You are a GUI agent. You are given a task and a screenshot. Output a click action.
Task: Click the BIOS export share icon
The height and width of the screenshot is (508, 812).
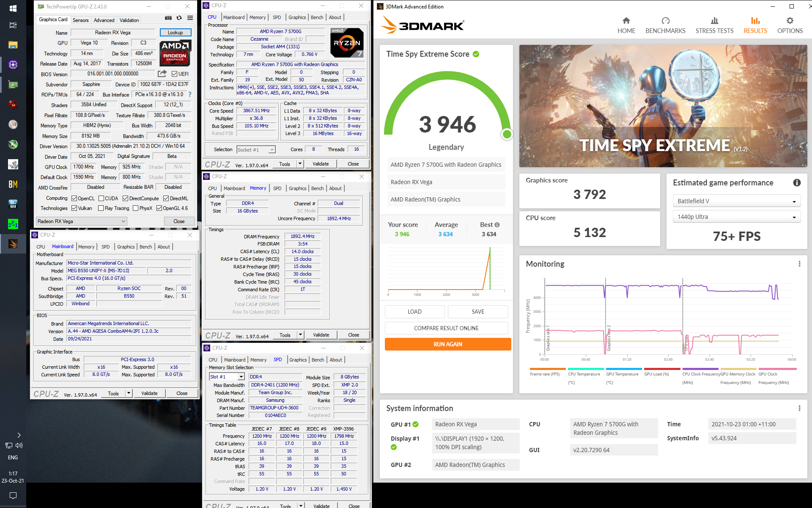162,74
